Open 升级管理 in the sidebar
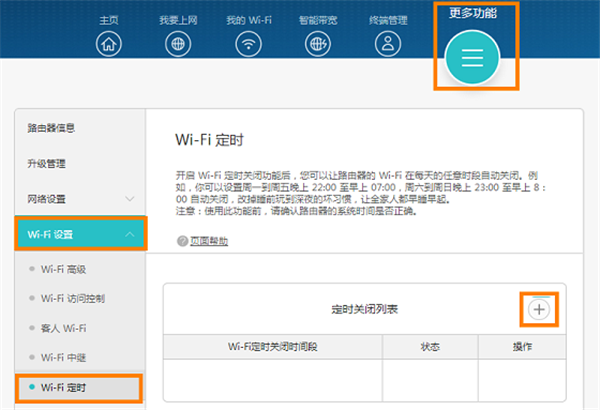The height and width of the screenshot is (410, 600). [x=47, y=163]
